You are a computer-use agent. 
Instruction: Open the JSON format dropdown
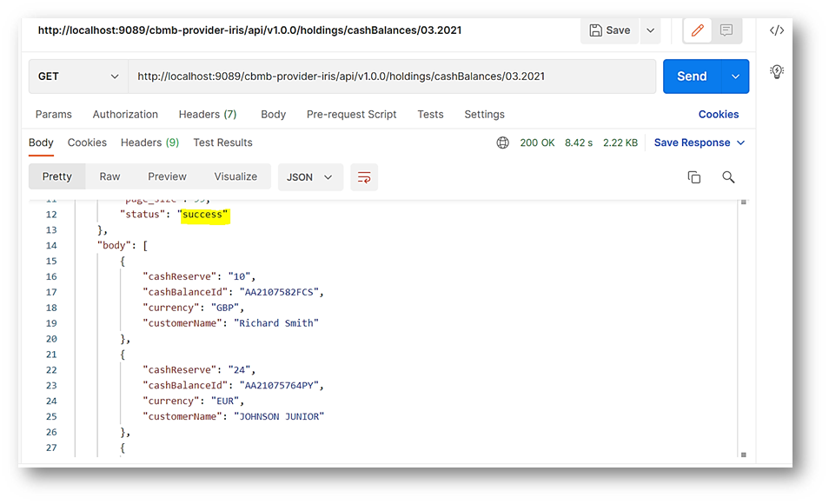coord(309,177)
